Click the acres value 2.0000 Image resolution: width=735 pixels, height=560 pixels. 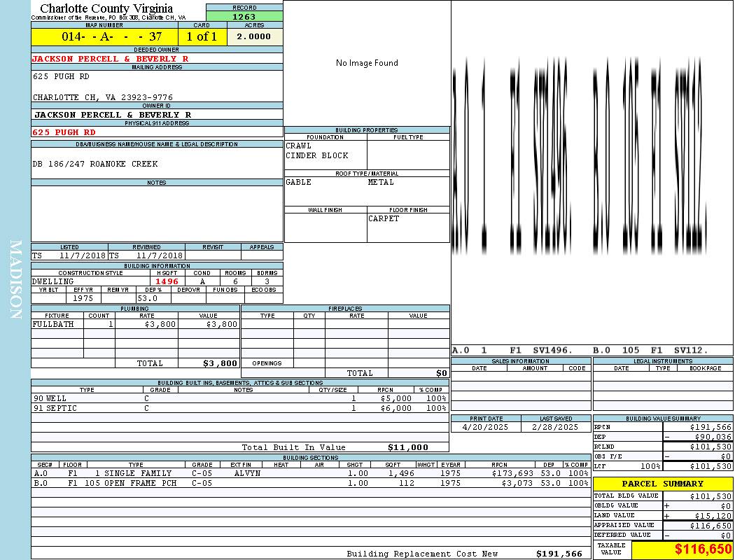253,36
